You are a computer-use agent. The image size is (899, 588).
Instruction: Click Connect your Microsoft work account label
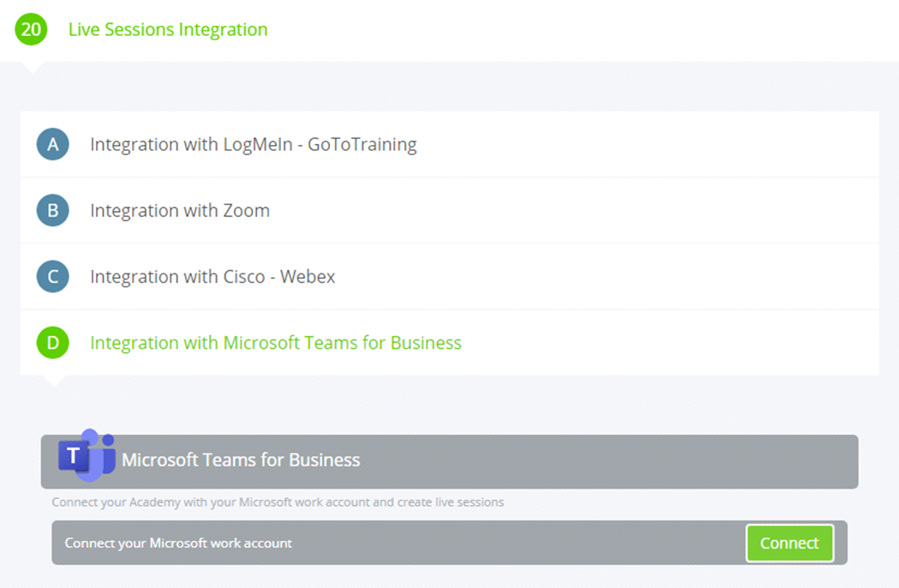click(178, 543)
